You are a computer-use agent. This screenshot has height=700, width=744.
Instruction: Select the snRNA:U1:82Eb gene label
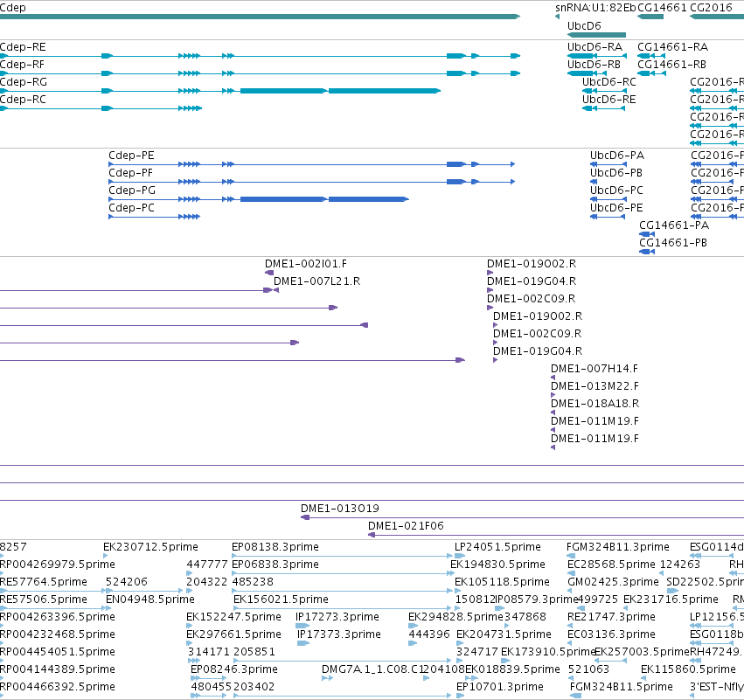pyautogui.click(x=595, y=8)
